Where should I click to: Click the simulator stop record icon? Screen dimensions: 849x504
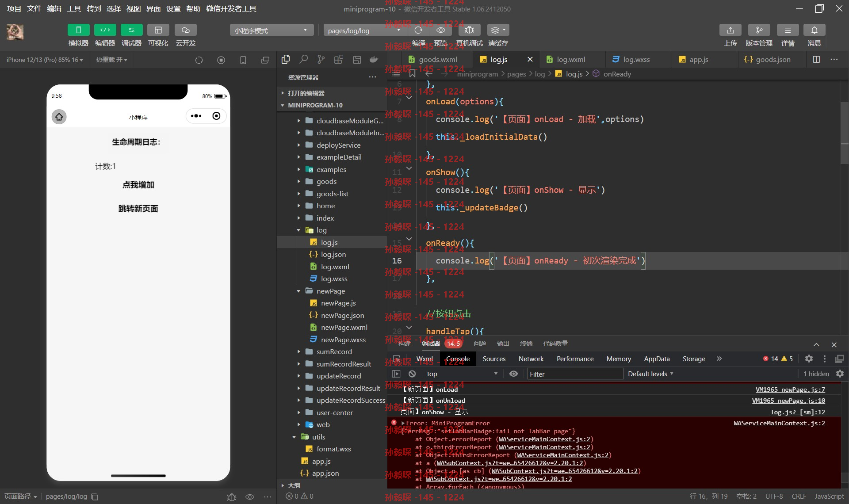(221, 60)
